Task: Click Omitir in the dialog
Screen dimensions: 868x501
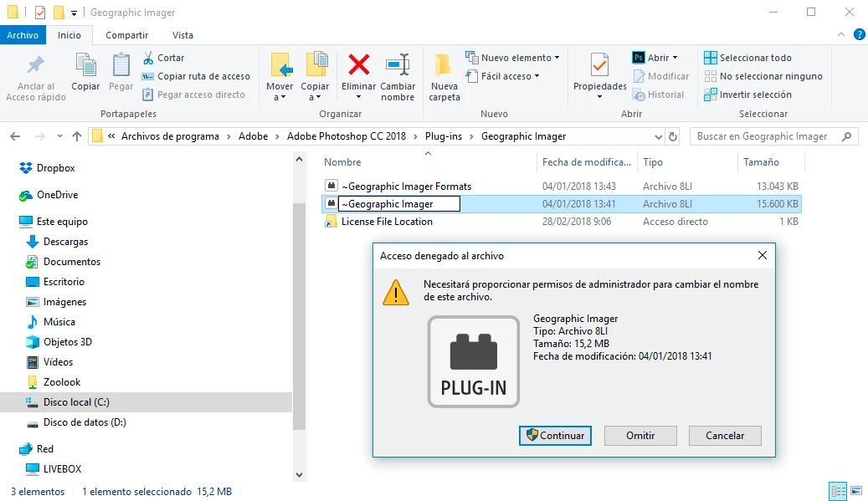Action: click(x=640, y=436)
